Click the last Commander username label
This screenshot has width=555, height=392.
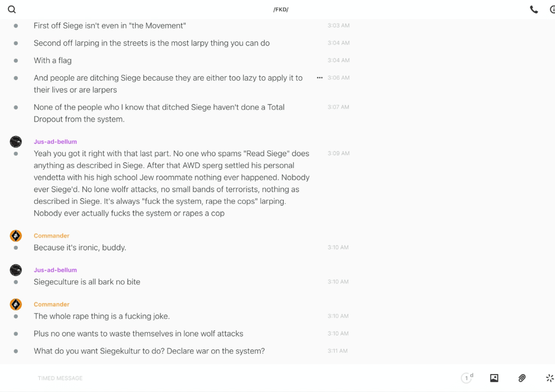[x=52, y=304]
